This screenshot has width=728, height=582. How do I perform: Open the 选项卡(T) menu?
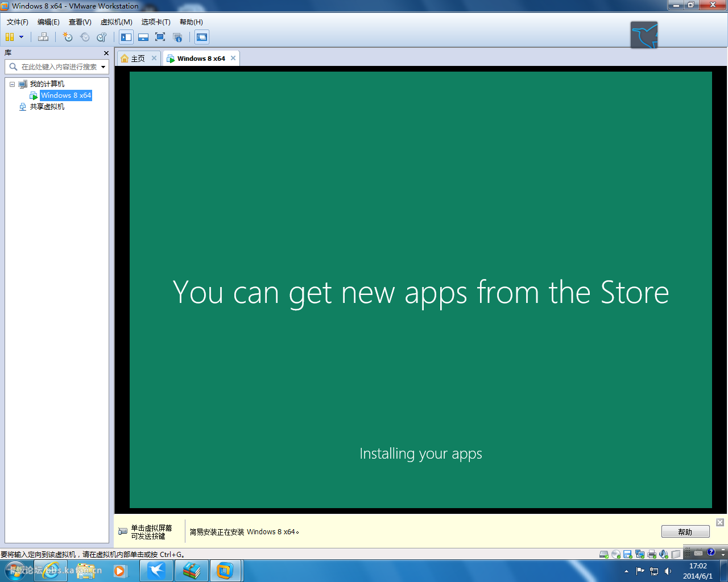coord(156,22)
